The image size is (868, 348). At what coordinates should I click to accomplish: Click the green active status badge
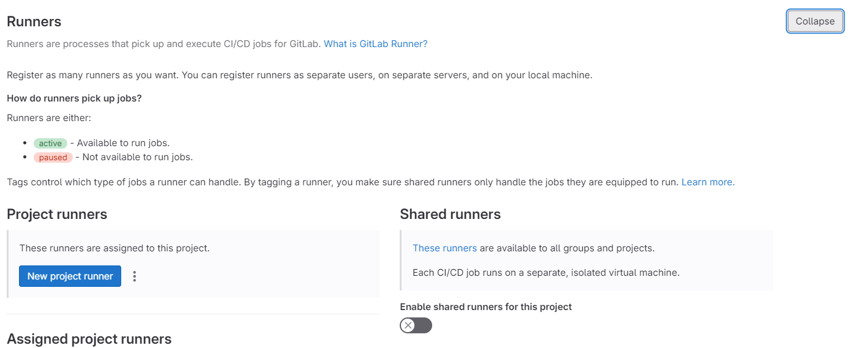pyautogui.click(x=50, y=143)
